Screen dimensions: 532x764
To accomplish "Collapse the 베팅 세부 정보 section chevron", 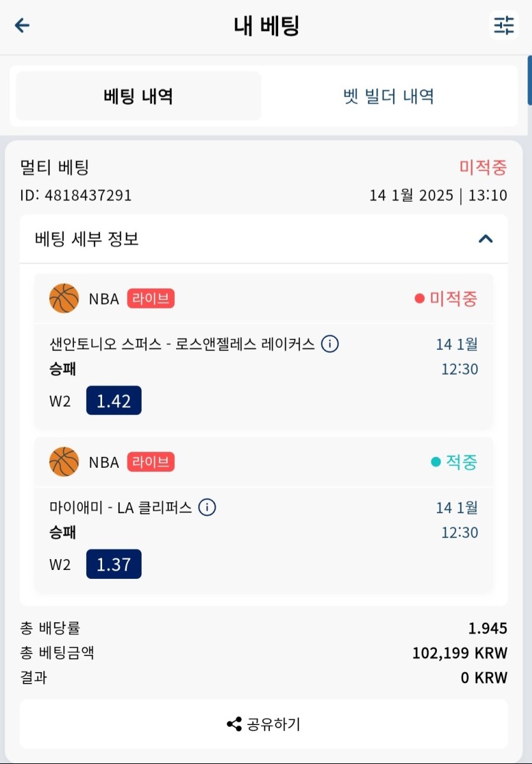I will [x=485, y=239].
